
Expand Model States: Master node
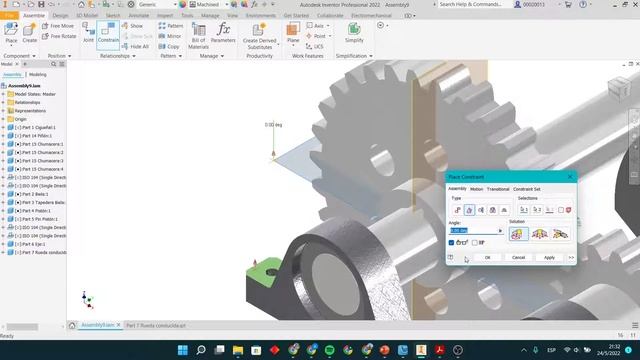(3, 94)
